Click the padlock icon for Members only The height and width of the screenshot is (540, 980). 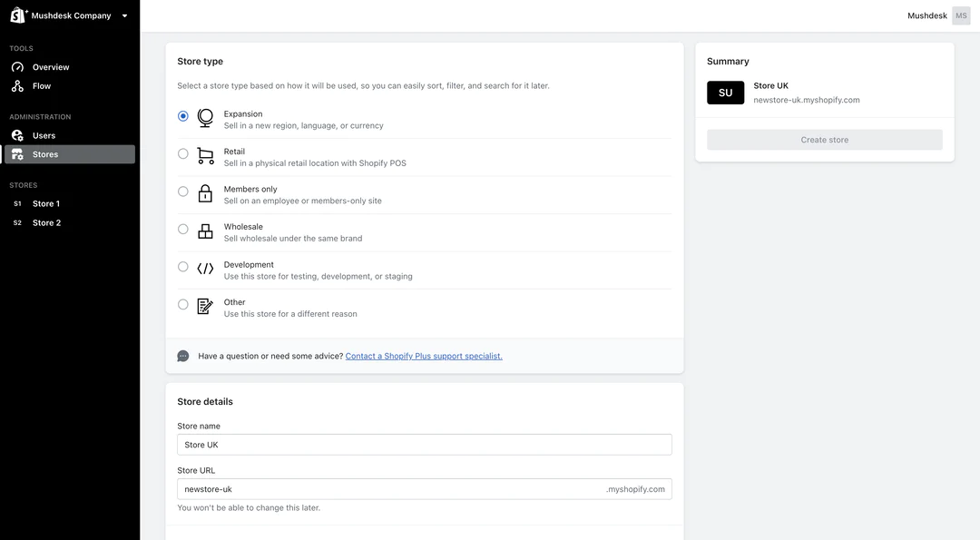point(205,193)
